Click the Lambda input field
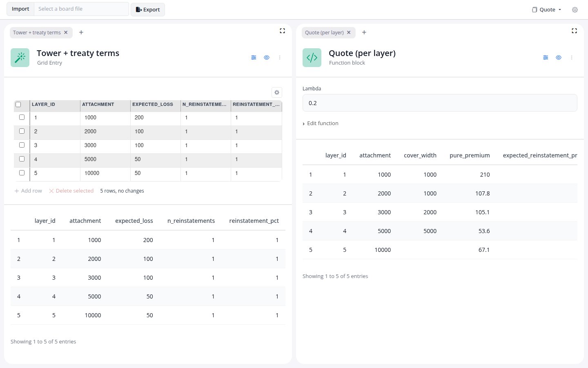Screen dimensions: 588x368 click(440, 103)
